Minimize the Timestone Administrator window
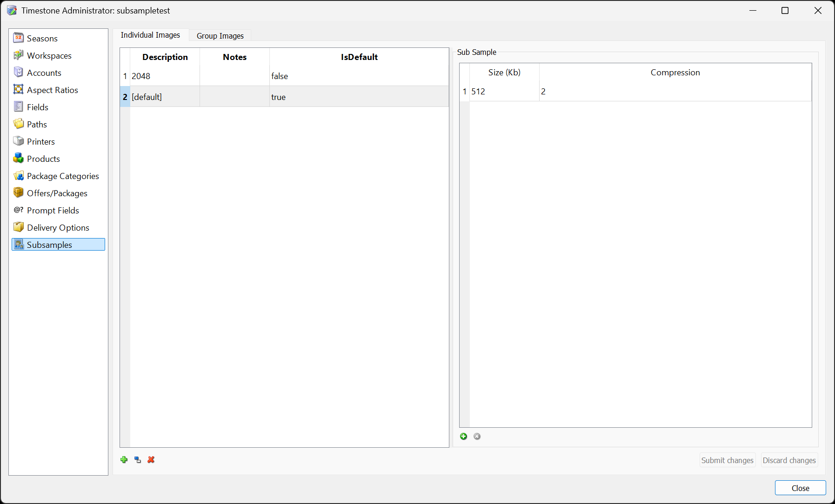835x504 pixels. tap(753, 10)
